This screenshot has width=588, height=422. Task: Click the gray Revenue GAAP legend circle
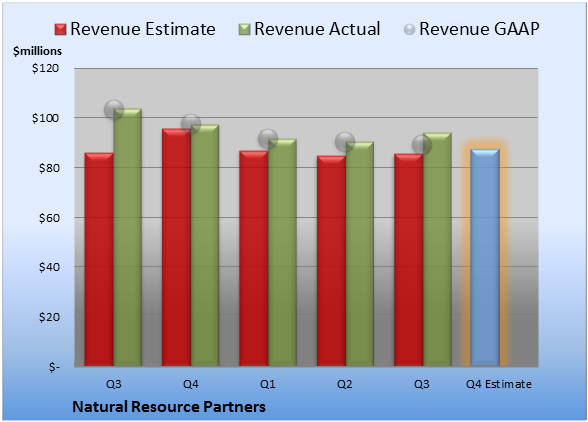[410, 29]
